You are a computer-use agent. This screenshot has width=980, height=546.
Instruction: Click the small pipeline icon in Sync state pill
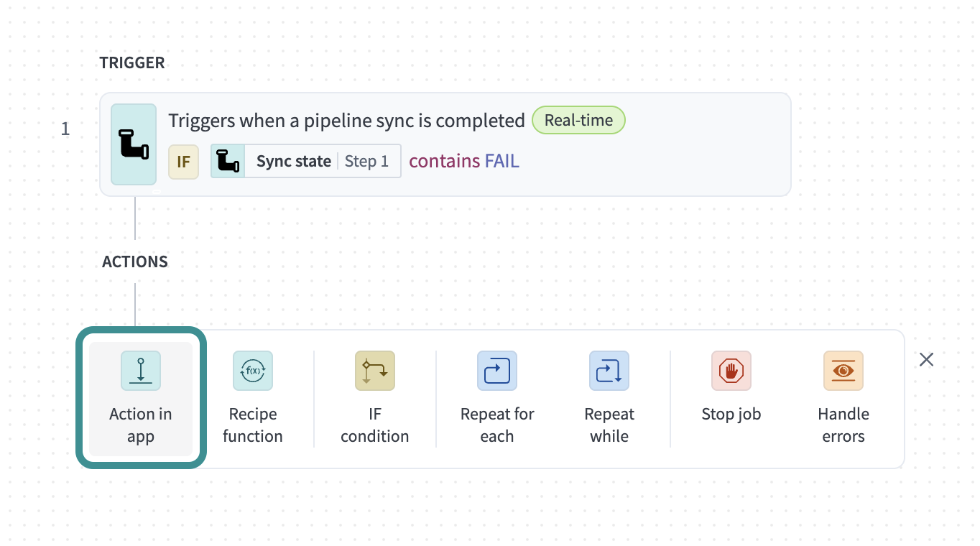(x=228, y=161)
